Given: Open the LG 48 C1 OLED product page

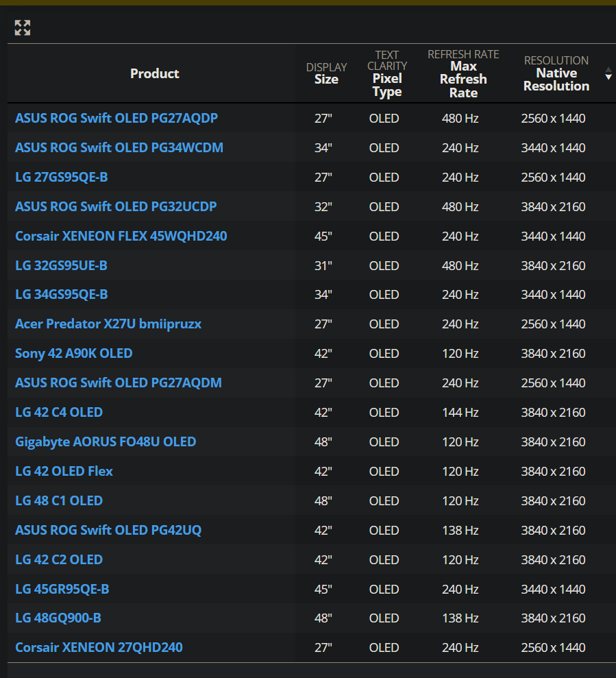Looking at the screenshot, I should tap(59, 500).
